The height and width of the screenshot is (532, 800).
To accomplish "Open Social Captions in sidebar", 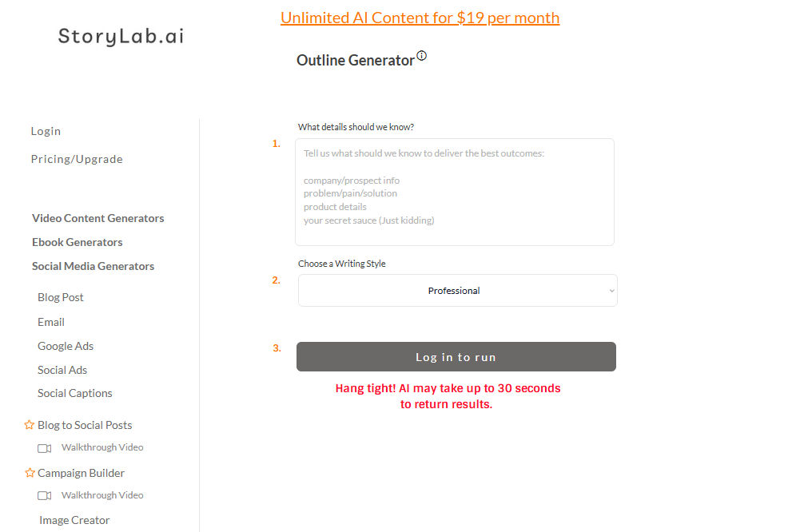I will point(75,393).
